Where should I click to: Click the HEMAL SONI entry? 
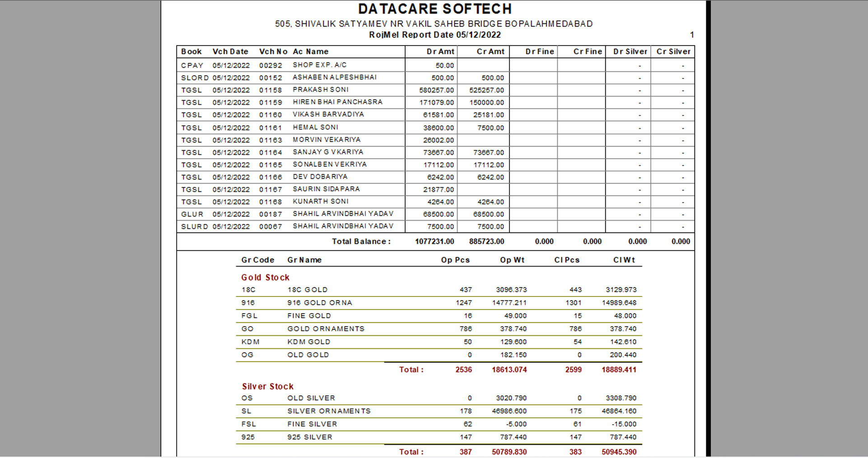click(x=315, y=128)
